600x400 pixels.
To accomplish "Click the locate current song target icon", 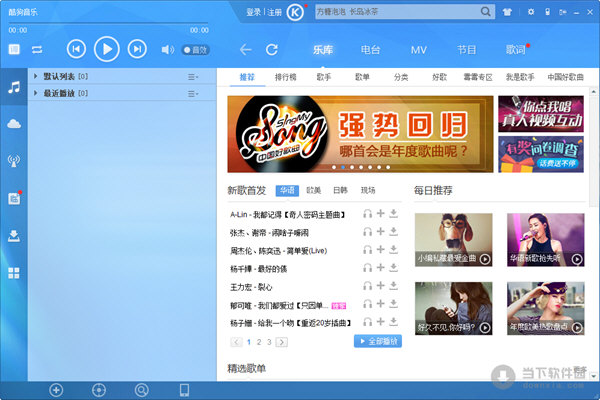I will [x=99, y=390].
